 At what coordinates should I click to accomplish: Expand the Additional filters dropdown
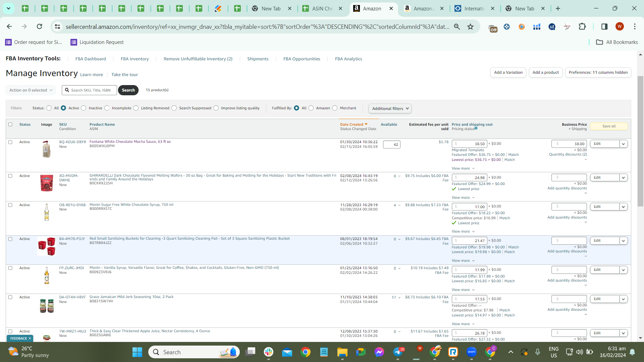coord(390,108)
